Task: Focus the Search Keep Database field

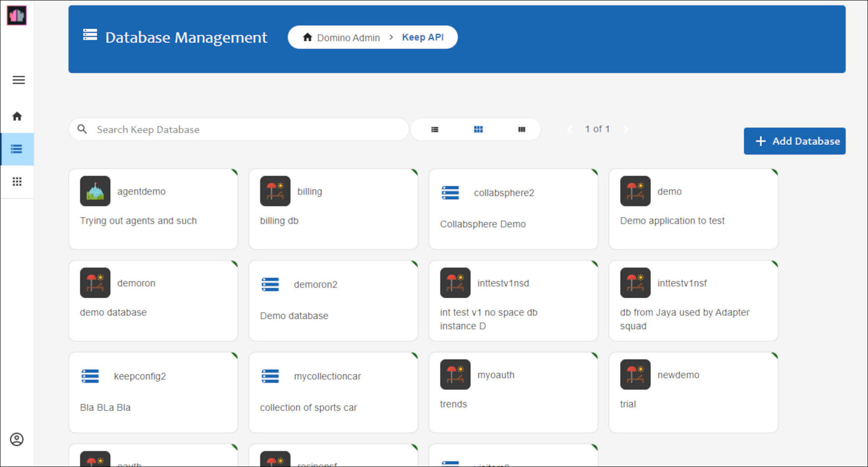Action: (239, 130)
